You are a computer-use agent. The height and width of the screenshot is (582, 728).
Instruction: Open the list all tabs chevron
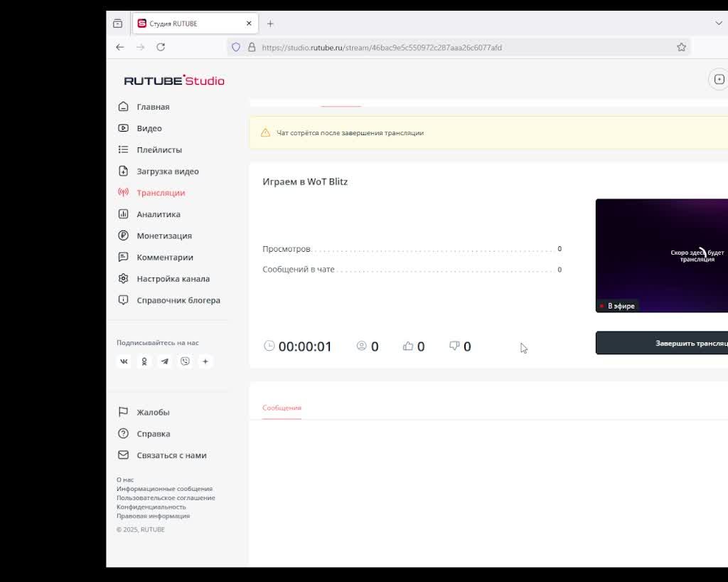[x=719, y=23]
